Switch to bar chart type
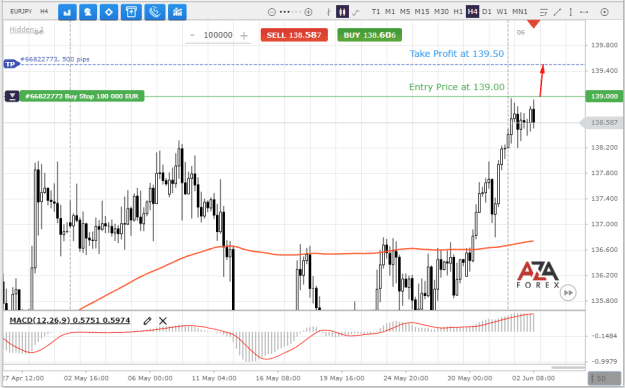 pyautogui.click(x=328, y=12)
